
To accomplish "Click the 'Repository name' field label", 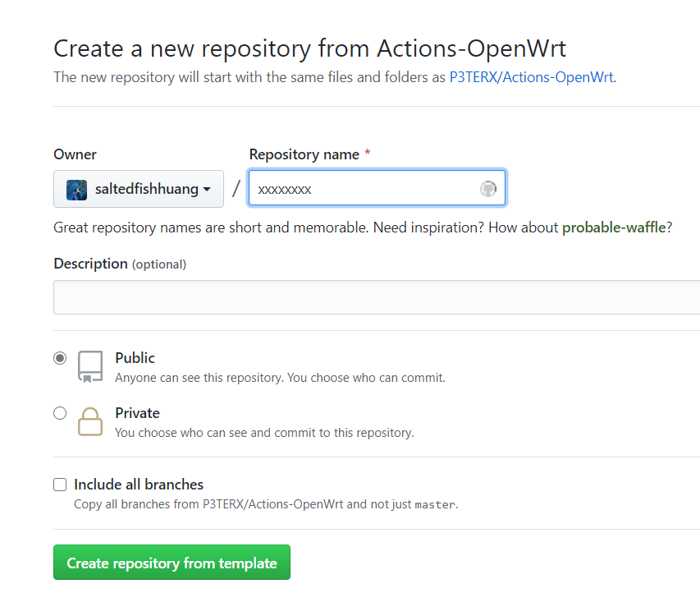I will [x=304, y=154].
